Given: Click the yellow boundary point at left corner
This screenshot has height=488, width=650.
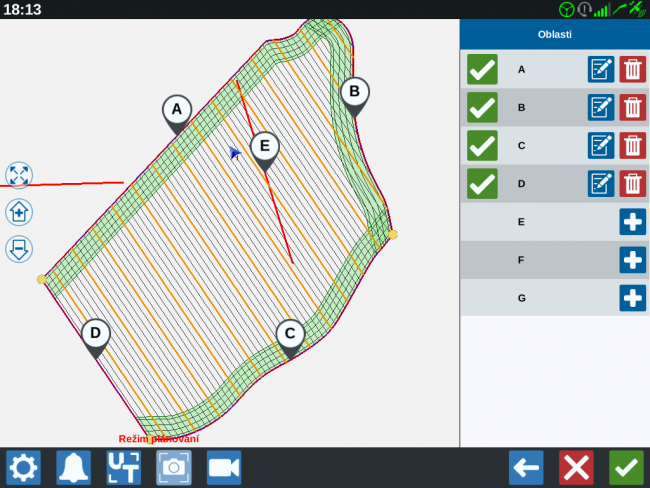Looking at the screenshot, I should coord(41,279).
